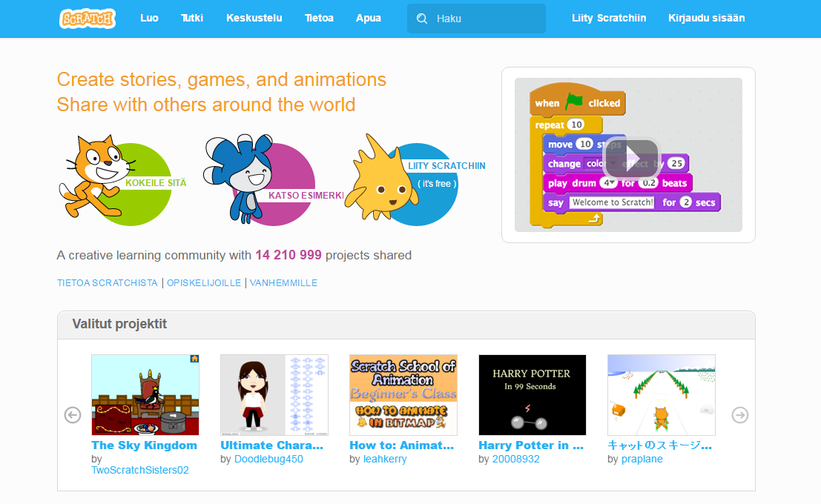The width and height of the screenshot is (821, 504).
Task: Click the Scratch logo in the header
Action: pos(87,19)
